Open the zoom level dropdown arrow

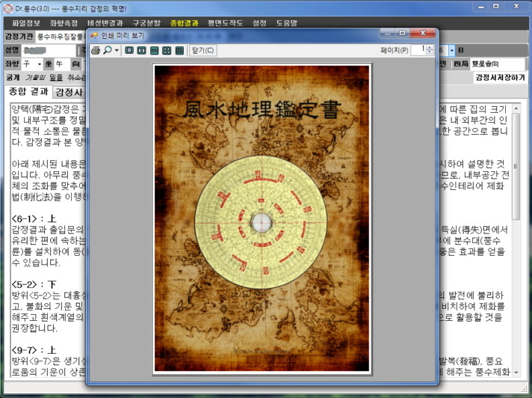[x=117, y=51]
